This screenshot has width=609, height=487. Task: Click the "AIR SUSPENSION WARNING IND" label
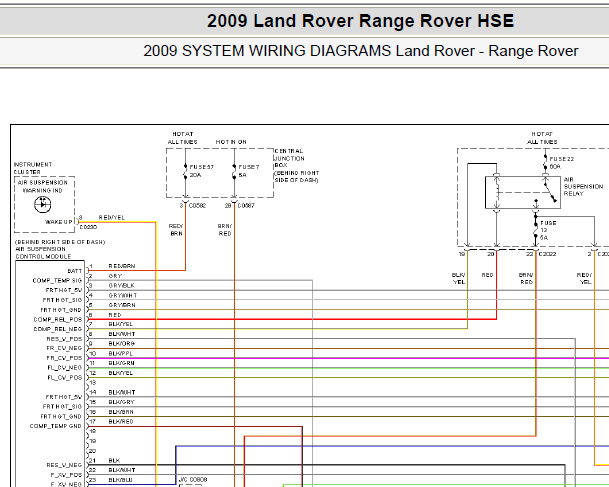[43, 186]
